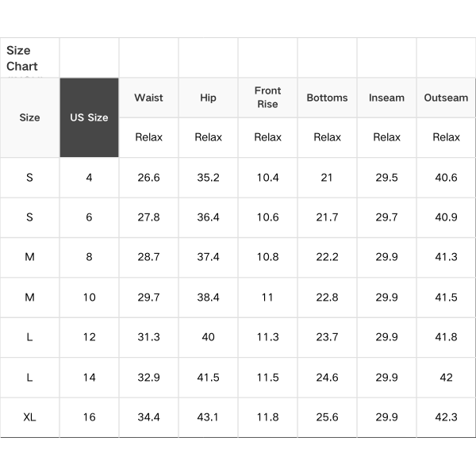Image resolution: width=476 pixels, height=476 pixels.
Task: Click the Relax label under Outseam
Action: (x=446, y=137)
